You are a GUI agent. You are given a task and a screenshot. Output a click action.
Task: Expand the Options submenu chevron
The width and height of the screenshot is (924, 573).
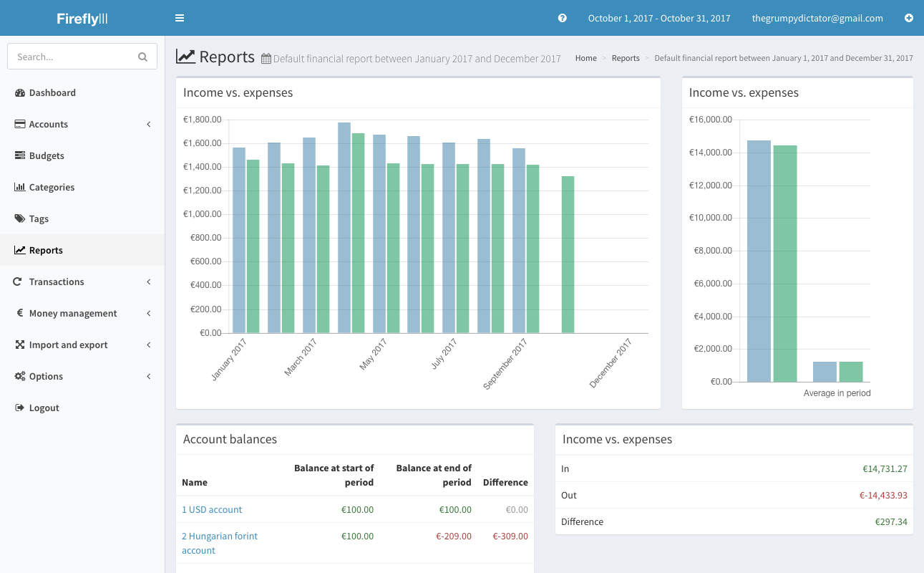point(149,377)
